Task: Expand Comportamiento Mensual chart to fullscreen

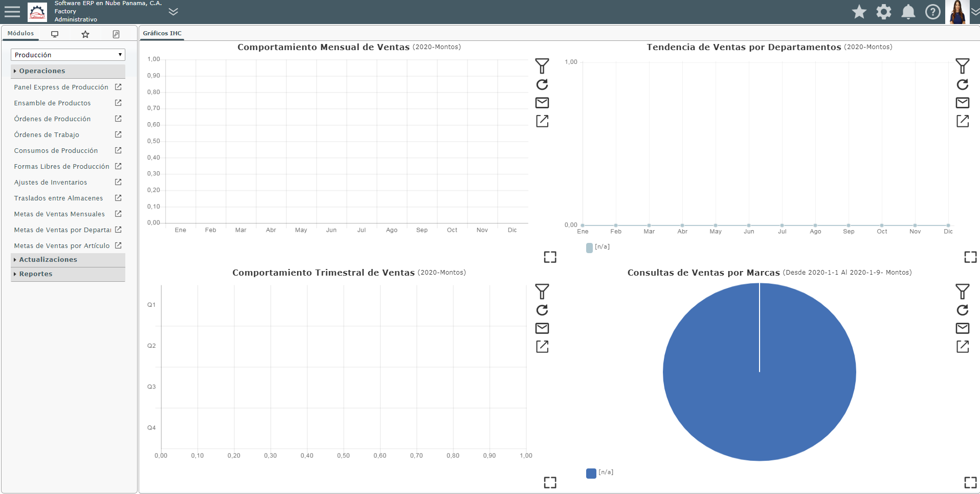Action: [x=550, y=257]
